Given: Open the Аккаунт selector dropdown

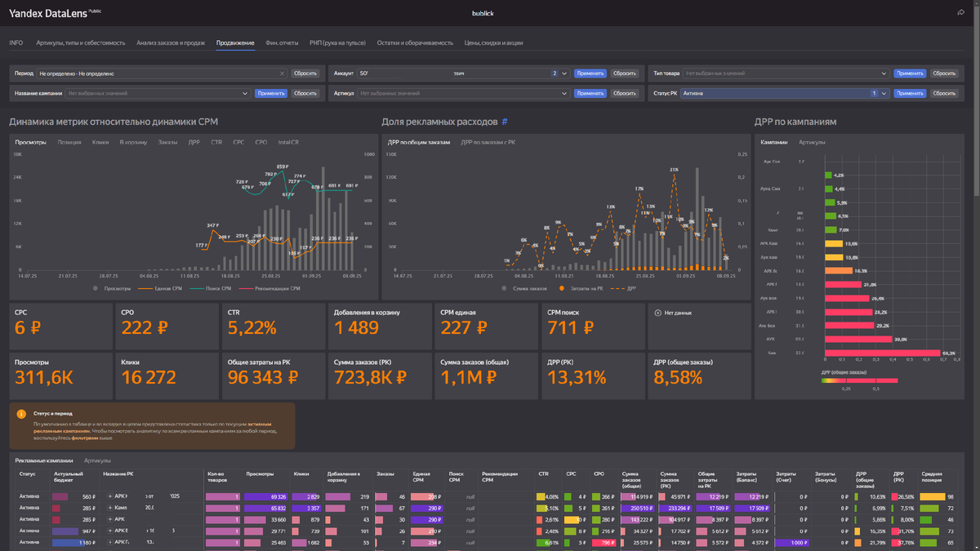Looking at the screenshot, I should click(x=464, y=73).
